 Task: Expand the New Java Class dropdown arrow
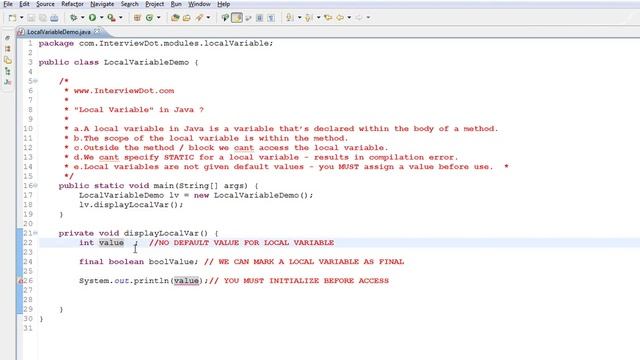click(159, 18)
